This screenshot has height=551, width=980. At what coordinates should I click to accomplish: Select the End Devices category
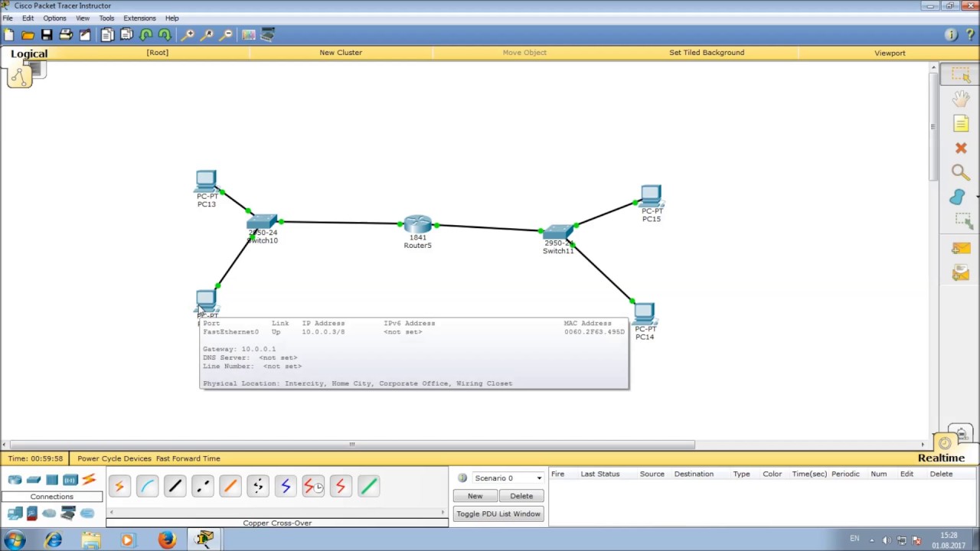point(15,514)
